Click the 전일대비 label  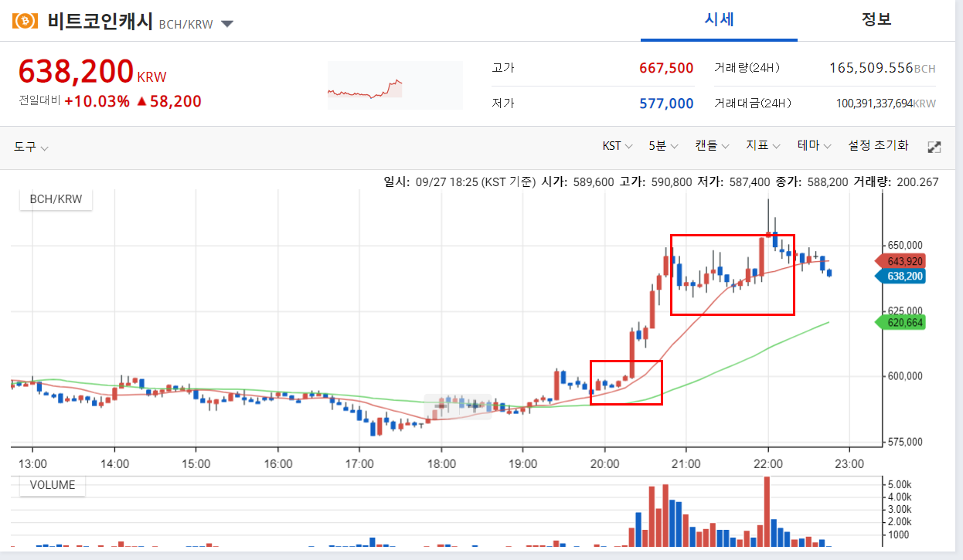(39, 100)
